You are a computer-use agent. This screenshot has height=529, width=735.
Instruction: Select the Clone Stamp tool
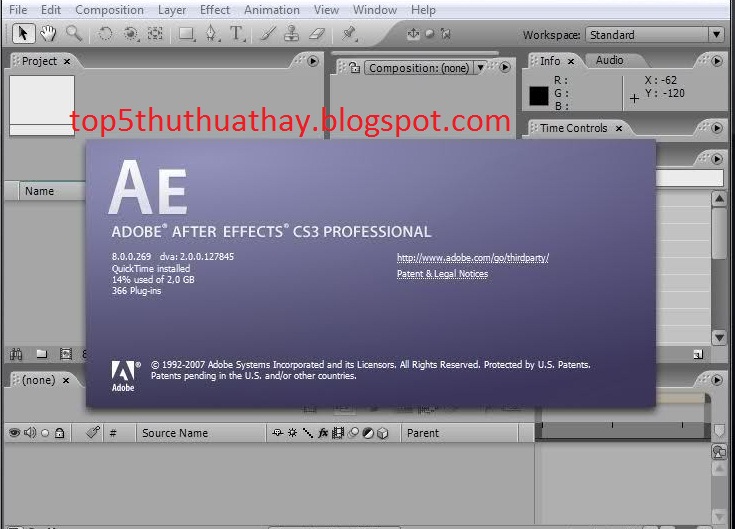[292, 34]
